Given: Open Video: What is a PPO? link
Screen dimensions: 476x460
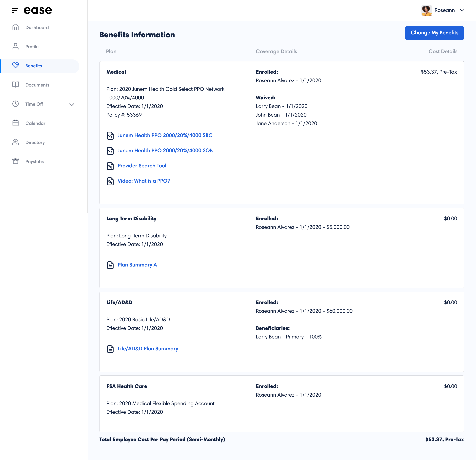Looking at the screenshot, I should 143,181.
